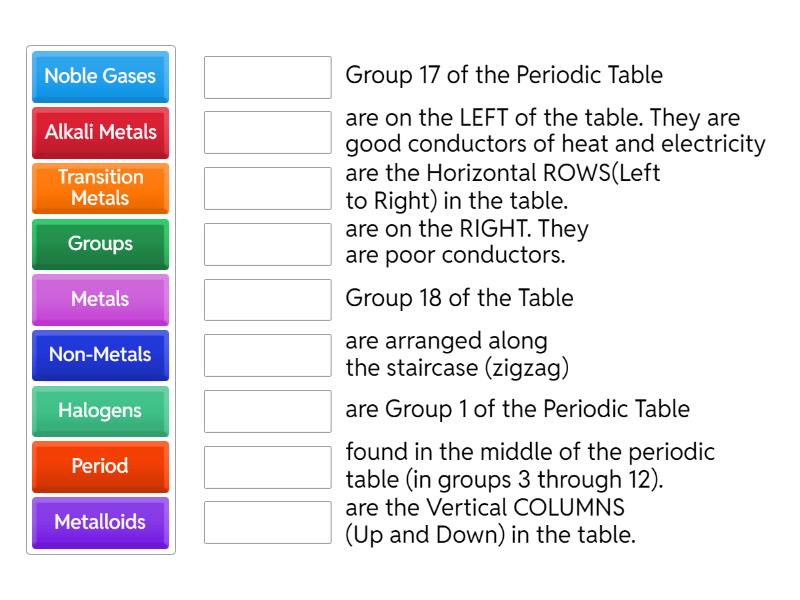Select the Metalloids tile

point(100,522)
